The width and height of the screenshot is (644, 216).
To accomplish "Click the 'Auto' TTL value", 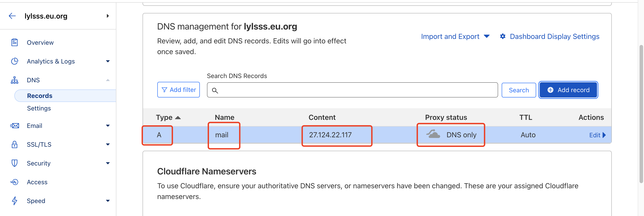I will tap(528, 135).
